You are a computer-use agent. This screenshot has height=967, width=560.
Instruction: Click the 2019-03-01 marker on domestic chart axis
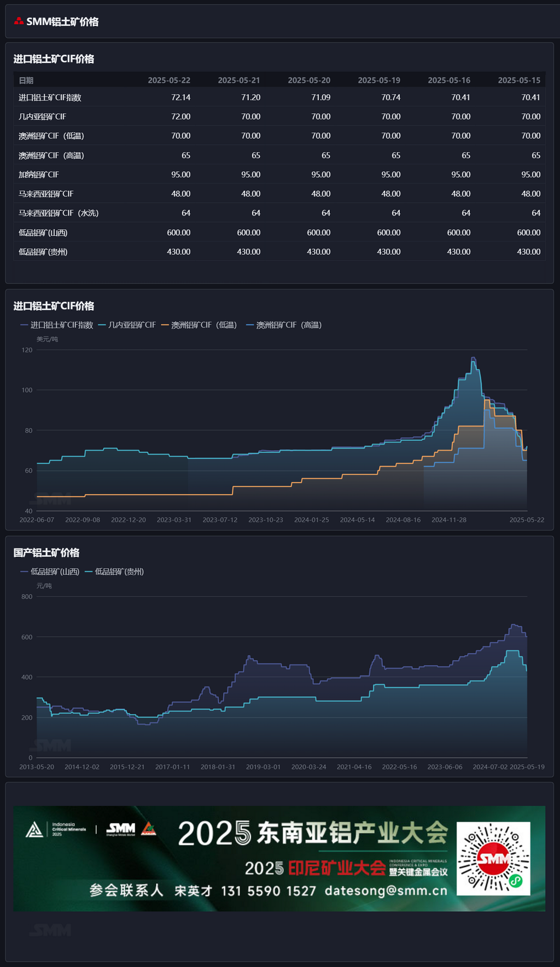263,767
